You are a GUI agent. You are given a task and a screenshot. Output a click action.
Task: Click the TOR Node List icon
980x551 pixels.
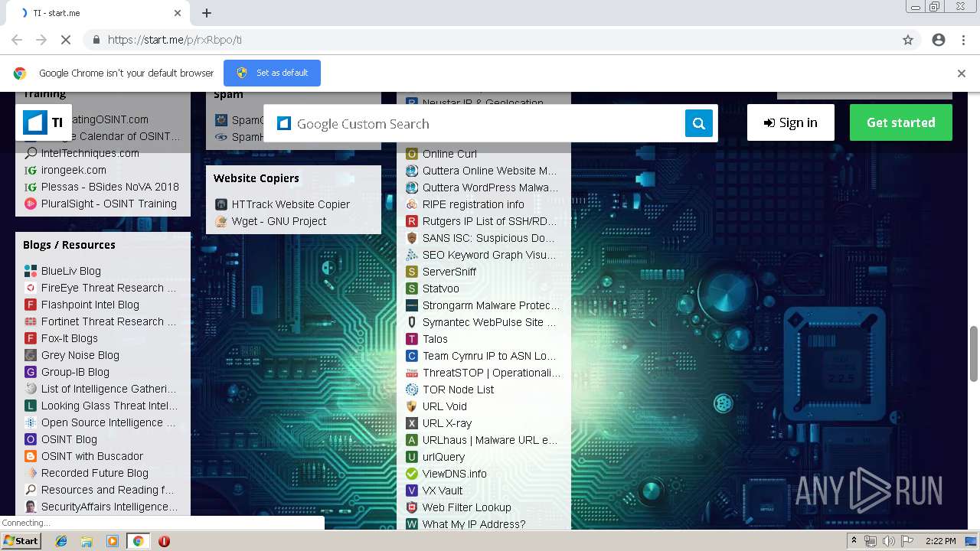(412, 390)
